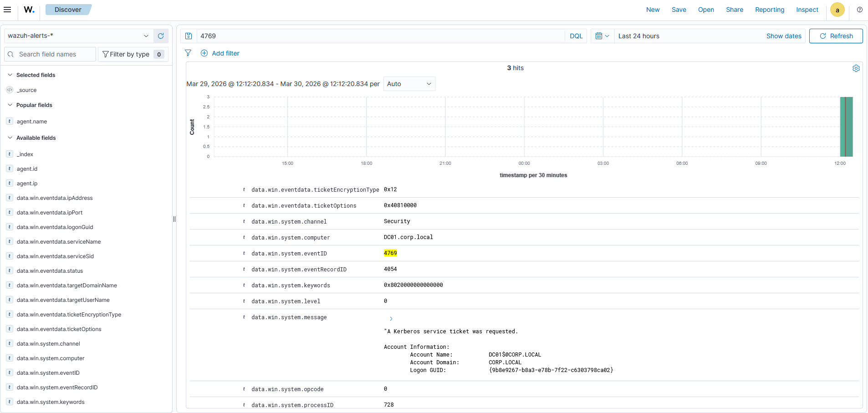Click the Wazuh W. logo
Viewport: 868px width, 413px height.
pos(29,10)
